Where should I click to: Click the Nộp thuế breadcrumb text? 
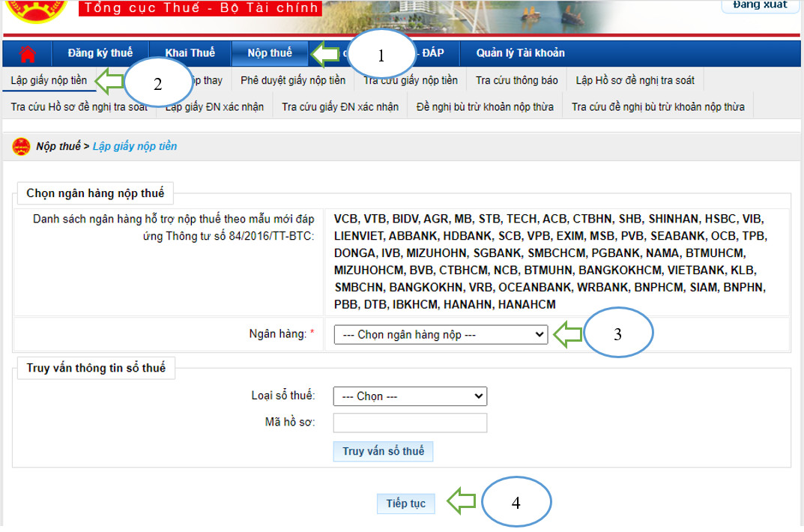pyautogui.click(x=58, y=147)
